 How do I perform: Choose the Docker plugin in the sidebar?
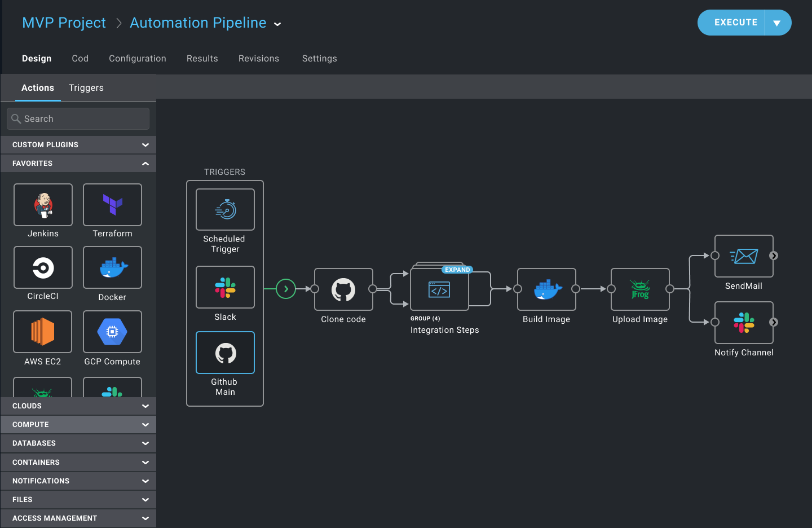coord(112,267)
